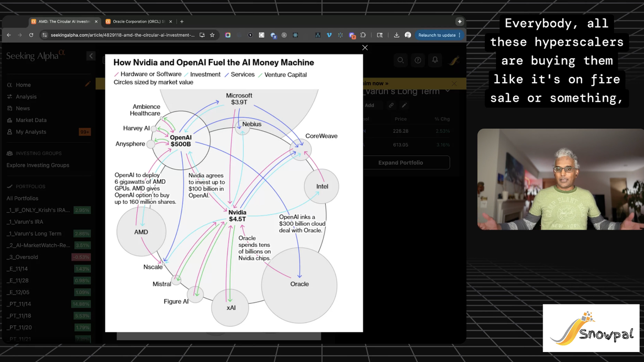Bookmark page using the star icon
Screen dimensions: 644x362
[x=212, y=35]
